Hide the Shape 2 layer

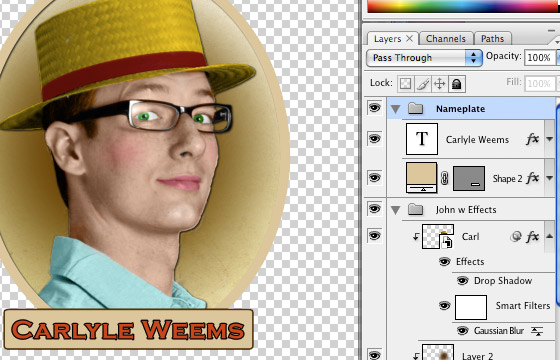point(374,178)
